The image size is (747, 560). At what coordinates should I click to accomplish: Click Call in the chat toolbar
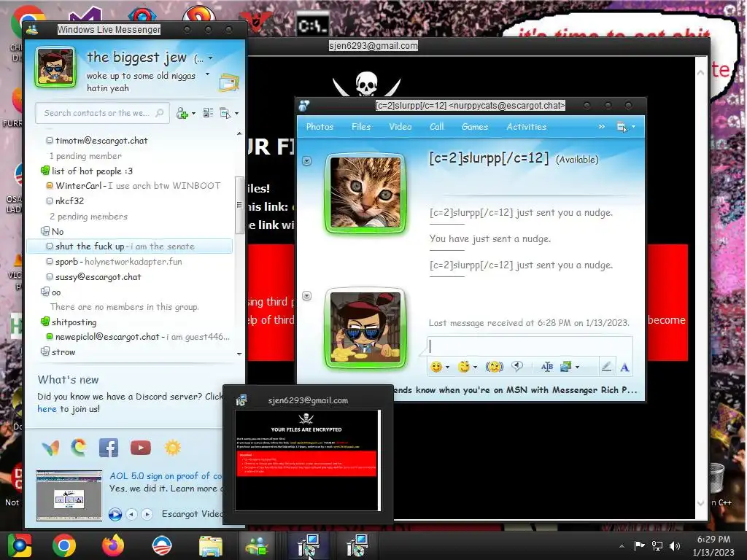coord(436,127)
